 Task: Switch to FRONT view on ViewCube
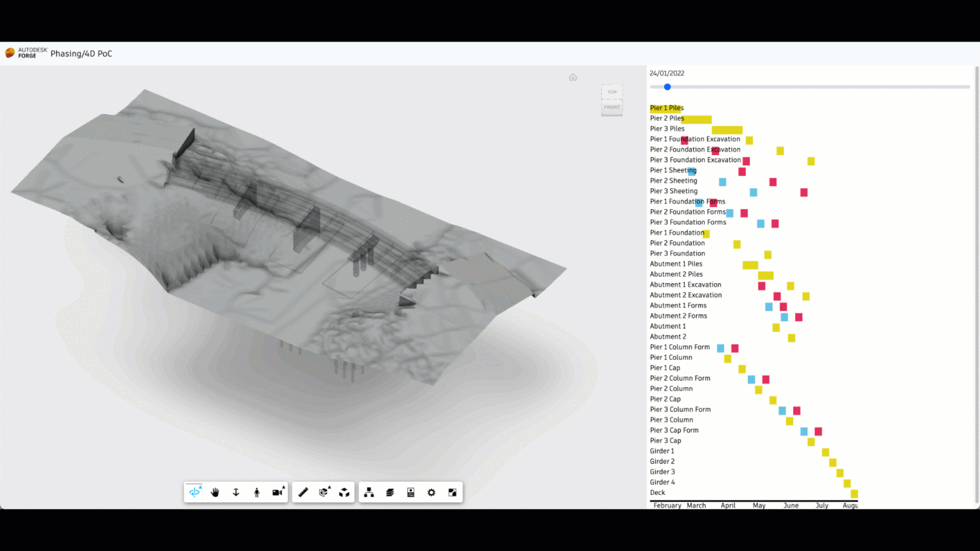pyautogui.click(x=611, y=107)
